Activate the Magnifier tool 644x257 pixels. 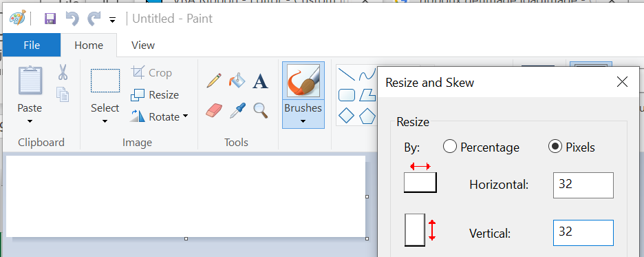tap(260, 110)
